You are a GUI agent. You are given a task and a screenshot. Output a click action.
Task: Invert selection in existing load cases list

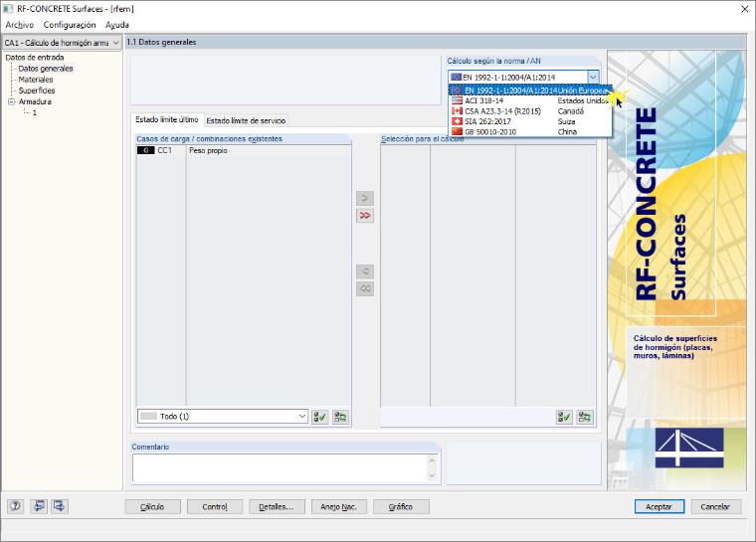click(x=341, y=417)
